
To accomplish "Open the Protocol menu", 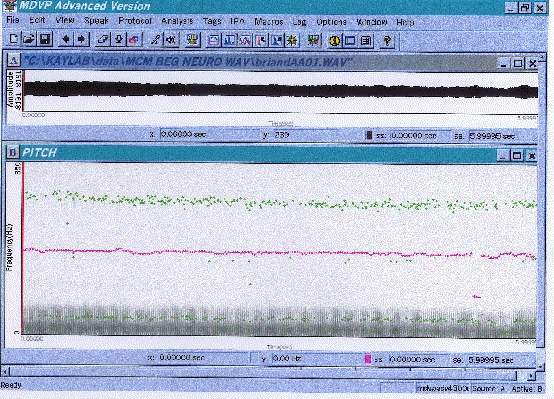I will (135, 21).
